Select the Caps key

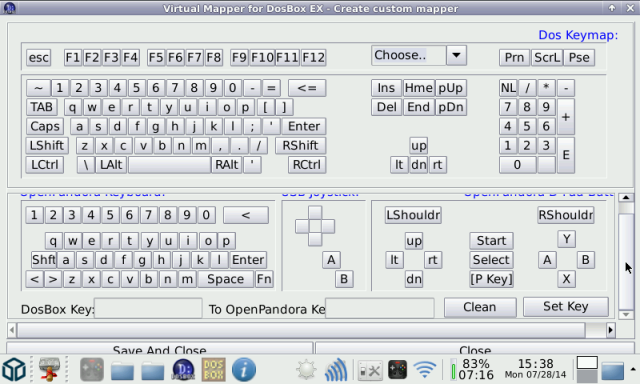point(45,127)
